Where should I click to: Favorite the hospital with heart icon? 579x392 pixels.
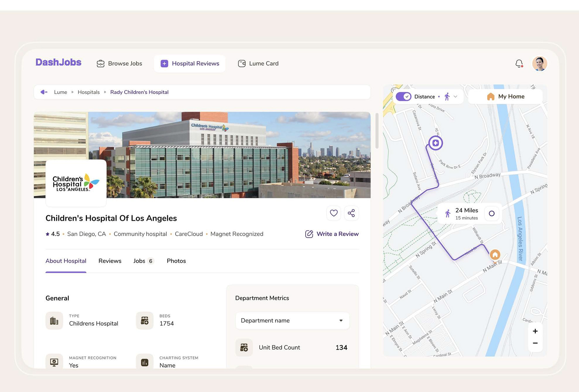[x=334, y=213]
